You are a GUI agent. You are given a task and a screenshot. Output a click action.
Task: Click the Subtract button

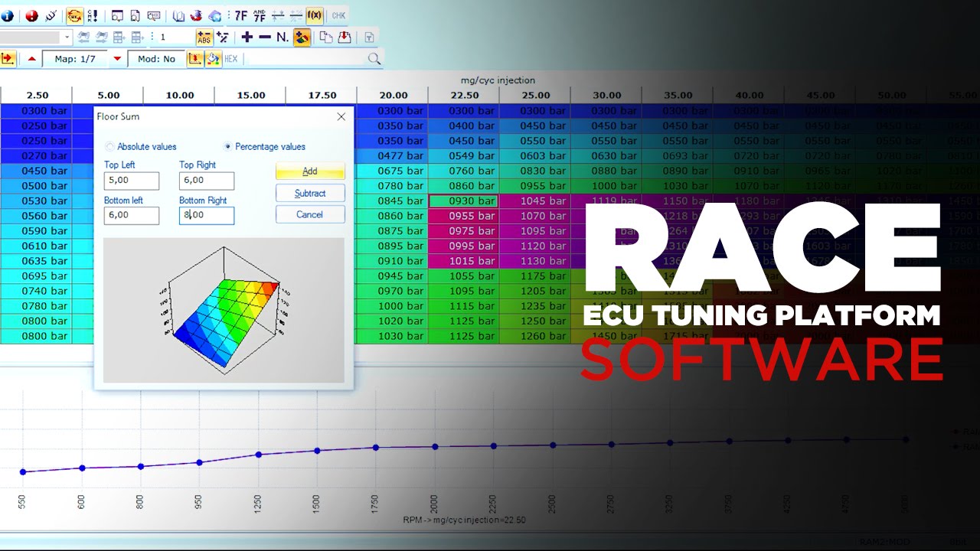[x=310, y=193]
